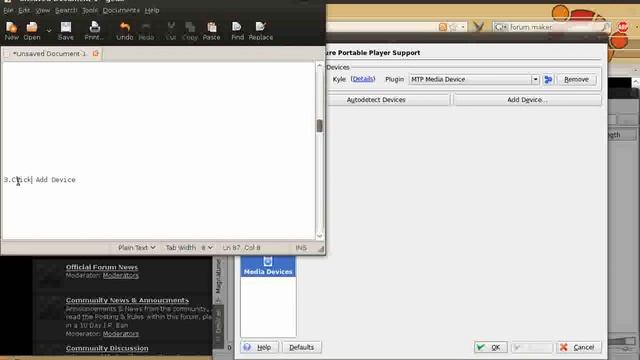Click the search magnifier icon in browser

(x=606, y=27)
